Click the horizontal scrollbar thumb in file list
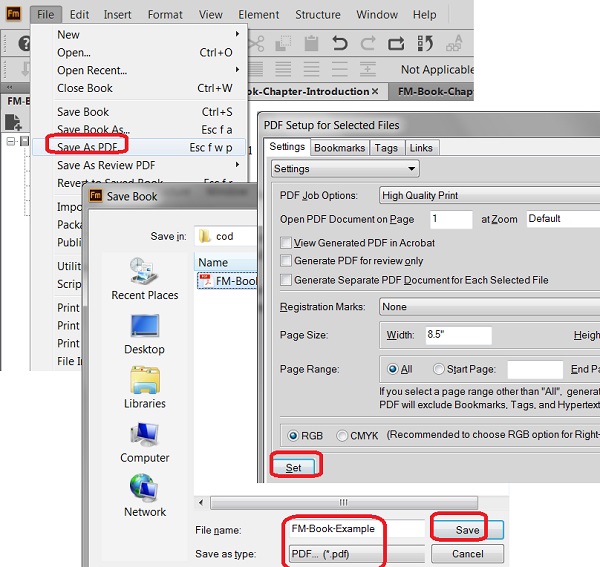This screenshot has width=600, height=567. point(343,502)
